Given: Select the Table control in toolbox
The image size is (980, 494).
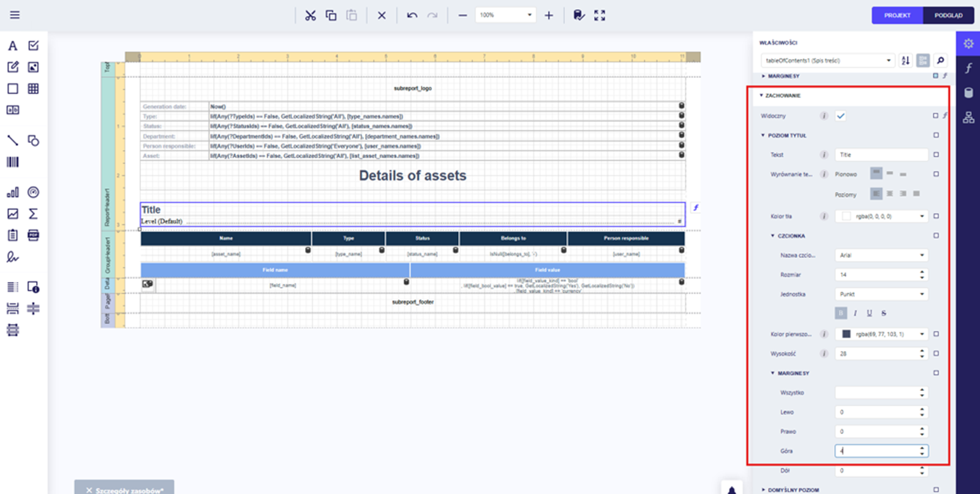Looking at the screenshot, I should [33, 89].
